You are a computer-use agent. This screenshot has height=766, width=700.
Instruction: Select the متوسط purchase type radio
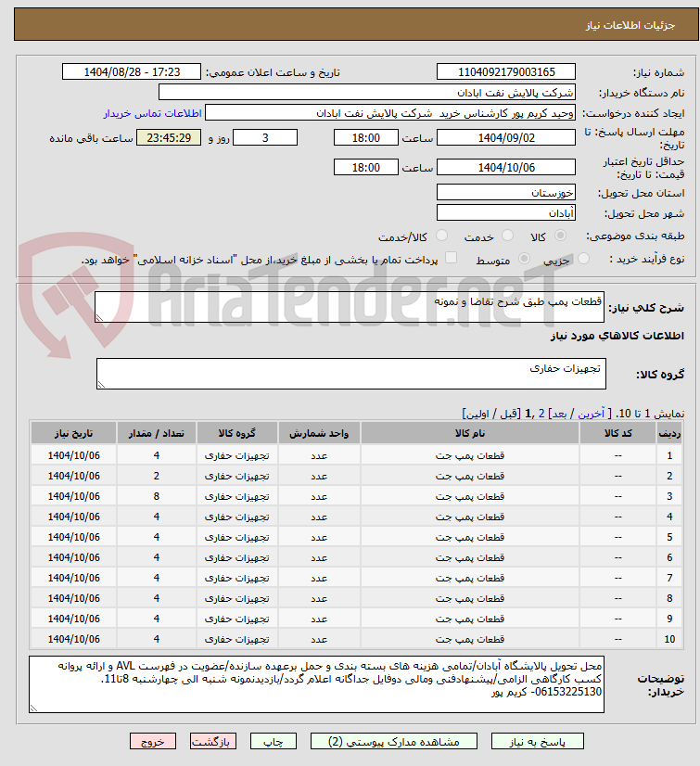(x=524, y=259)
